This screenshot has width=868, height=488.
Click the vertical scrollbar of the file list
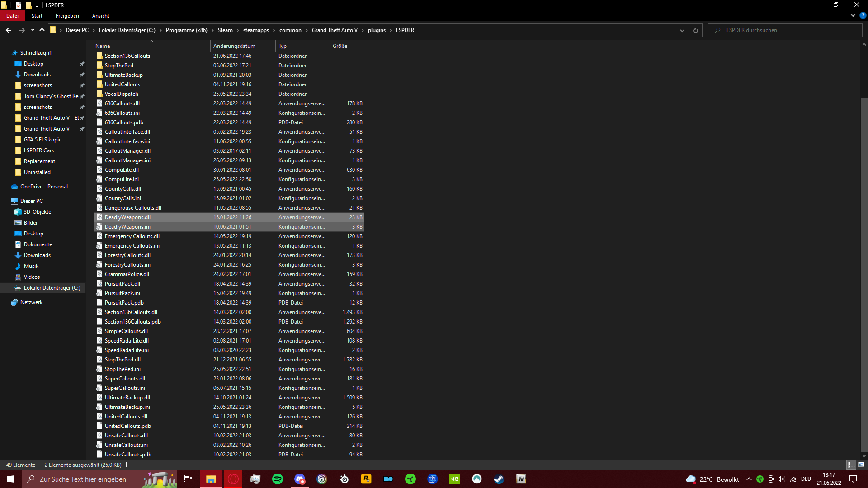point(864,271)
